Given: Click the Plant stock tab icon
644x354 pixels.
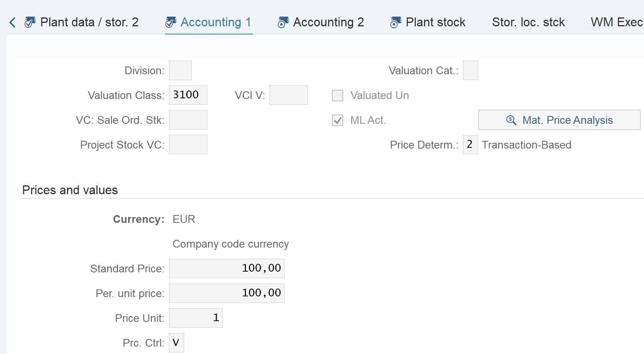Looking at the screenshot, I should coord(396,22).
